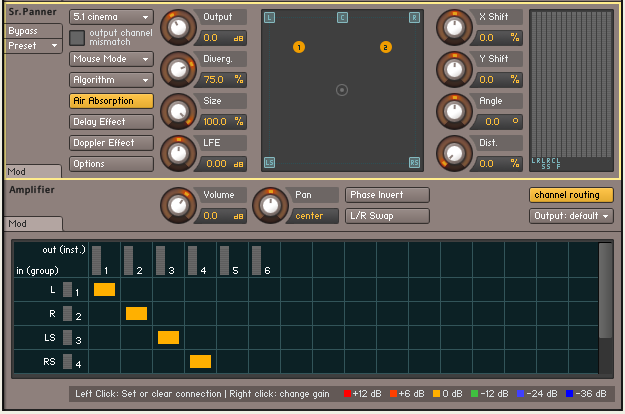Click the 0 dB yellow legend swatch
The width and height of the screenshot is (625, 414).
tap(436, 394)
